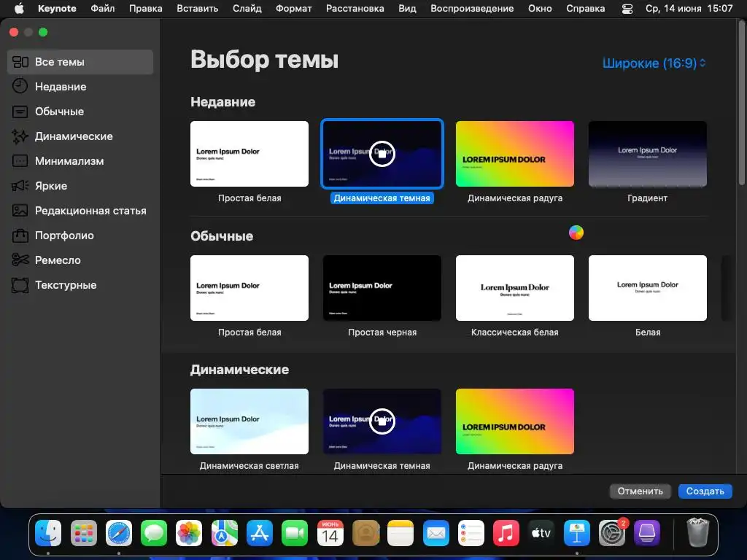Choose the Белая theme thumbnail
747x560 pixels.
click(x=648, y=288)
